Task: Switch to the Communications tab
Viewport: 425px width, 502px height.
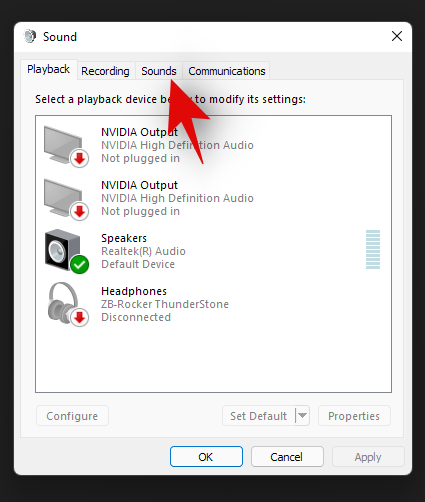Action: coord(227,71)
